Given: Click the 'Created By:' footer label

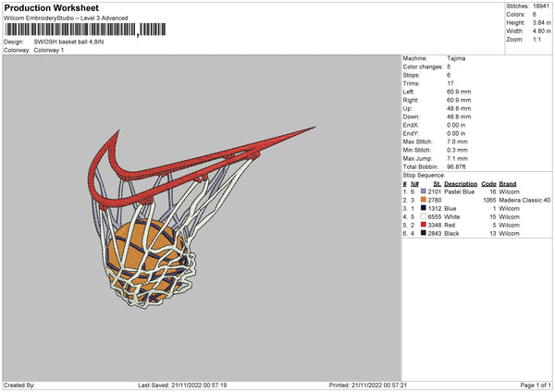Looking at the screenshot, I should pyautogui.click(x=19, y=385).
